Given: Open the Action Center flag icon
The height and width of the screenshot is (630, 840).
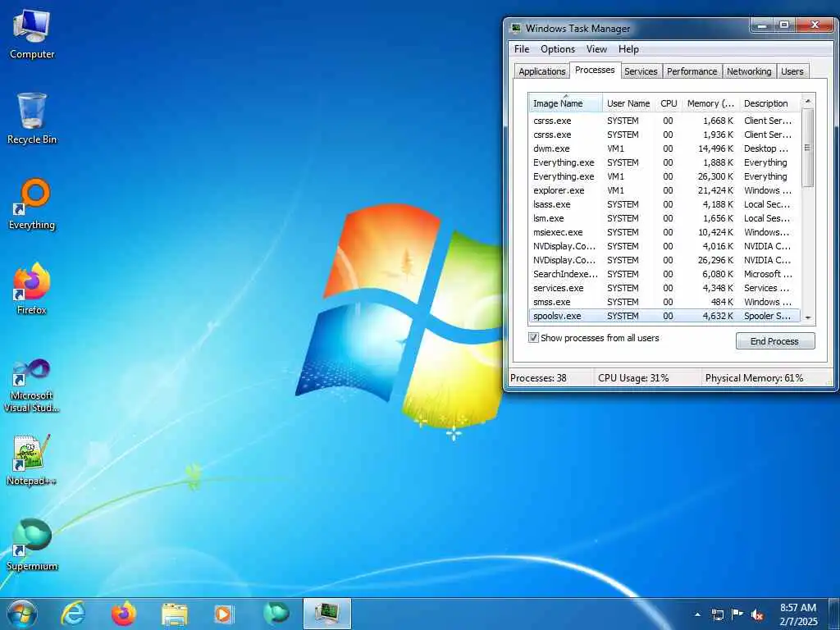Looking at the screenshot, I should coord(737,614).
